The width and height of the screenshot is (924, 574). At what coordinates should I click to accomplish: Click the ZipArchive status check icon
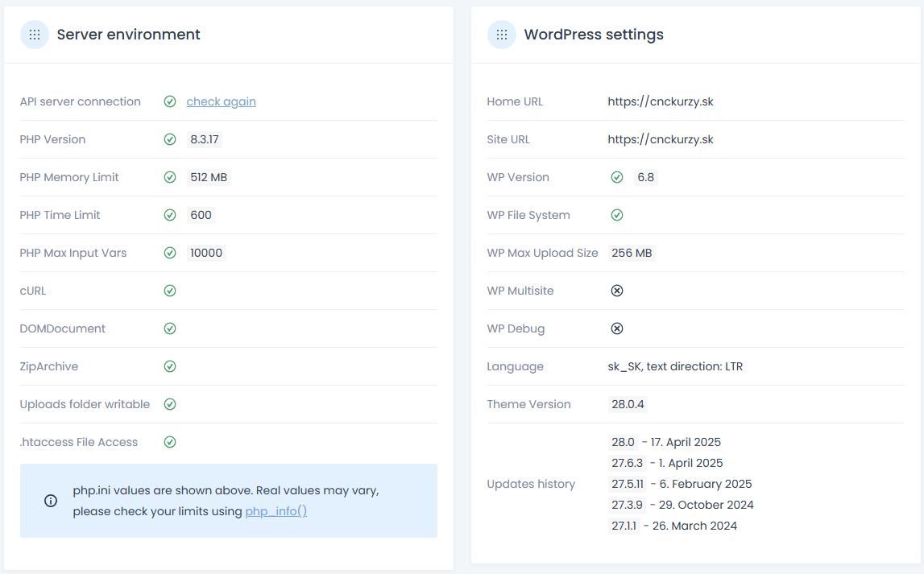click(170, 366)
